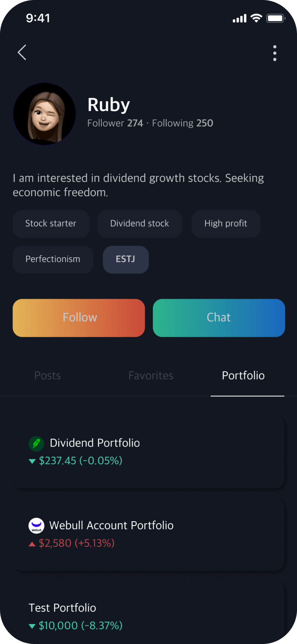Tap the green down arrow by $237.45
Image resolution: width=297 pixels, height=644 pixels.
(32, 462)
